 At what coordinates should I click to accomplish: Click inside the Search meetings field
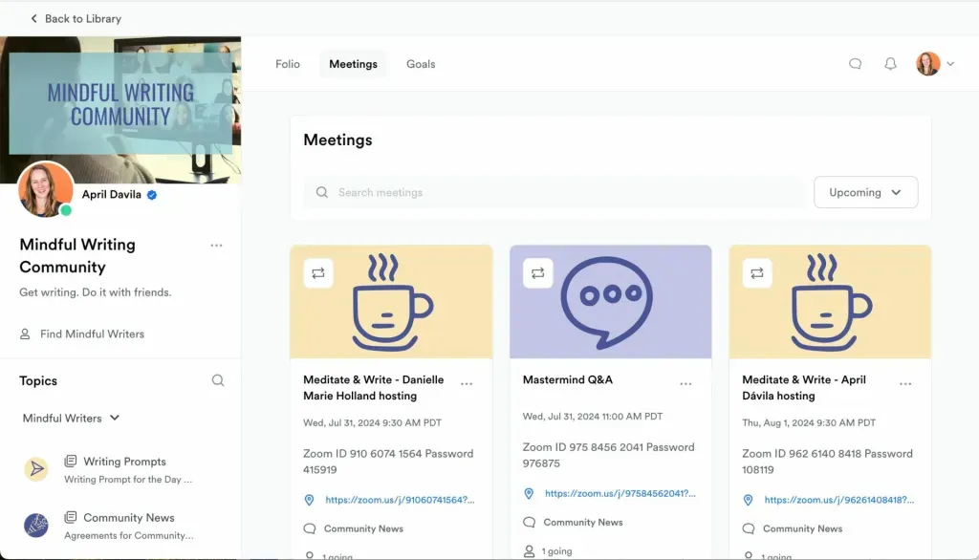[x=554, y=192]
